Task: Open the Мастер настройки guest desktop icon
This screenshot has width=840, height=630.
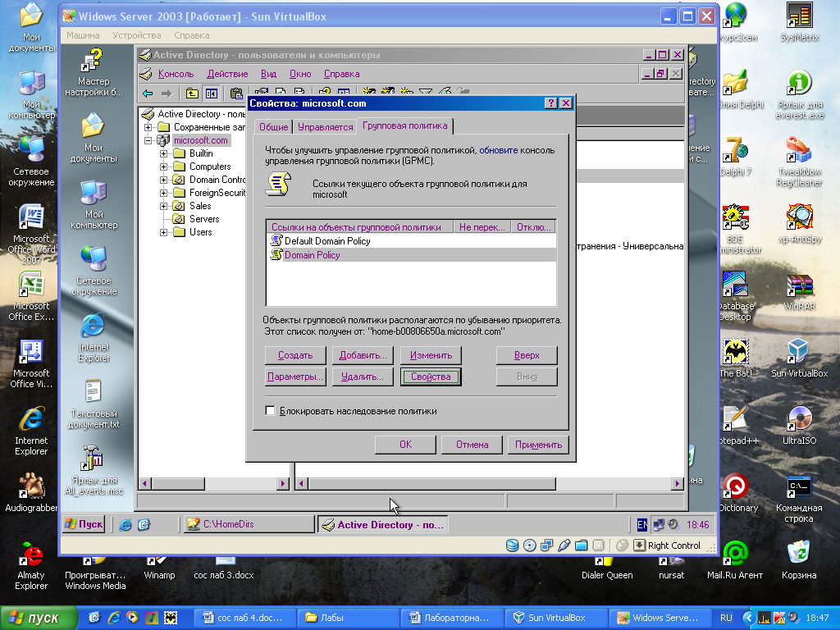Action: [94, 72]
